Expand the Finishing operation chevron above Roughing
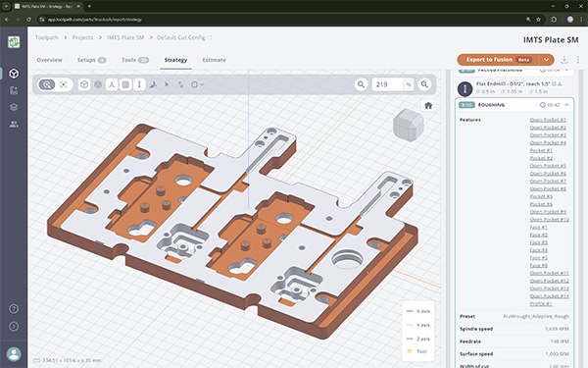Viewport: 588px width, 368px height. (566, 71)
